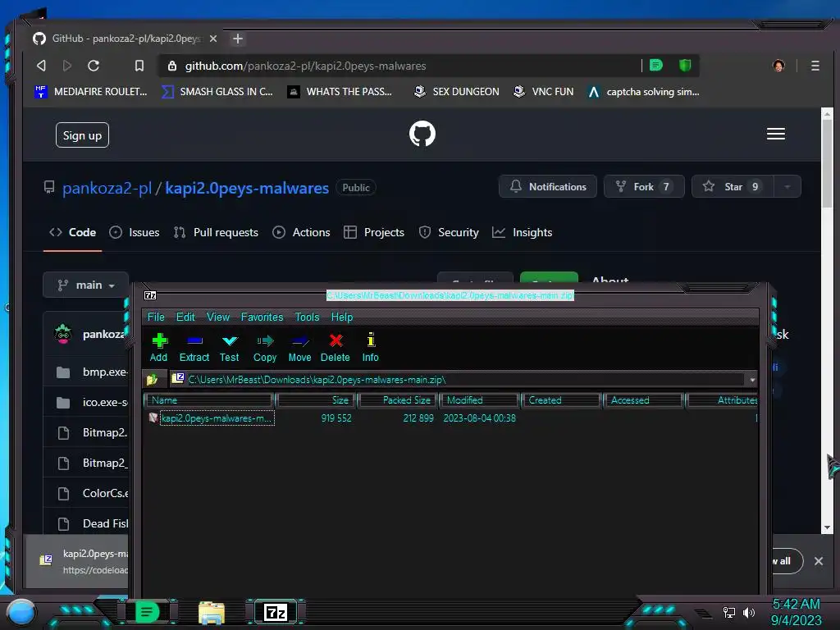Viewport: 840px width, 630px height.
Task: Open the Favorites menu in 7-Zip
Action: 262,317
